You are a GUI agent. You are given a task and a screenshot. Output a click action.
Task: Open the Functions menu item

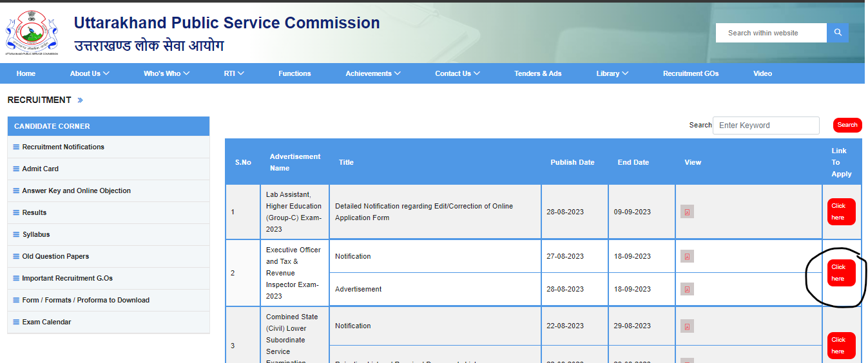pyautogui.click(x=294, y=73)
